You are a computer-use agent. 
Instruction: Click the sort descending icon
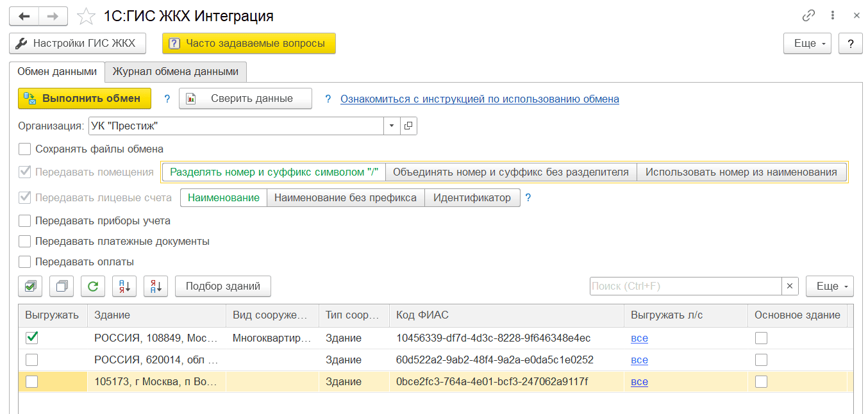click(x=156, y=286)
